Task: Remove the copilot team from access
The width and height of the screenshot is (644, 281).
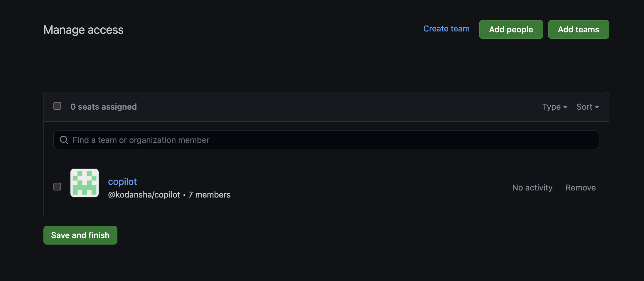Action: pyautogui.click(x=581, y=187)
